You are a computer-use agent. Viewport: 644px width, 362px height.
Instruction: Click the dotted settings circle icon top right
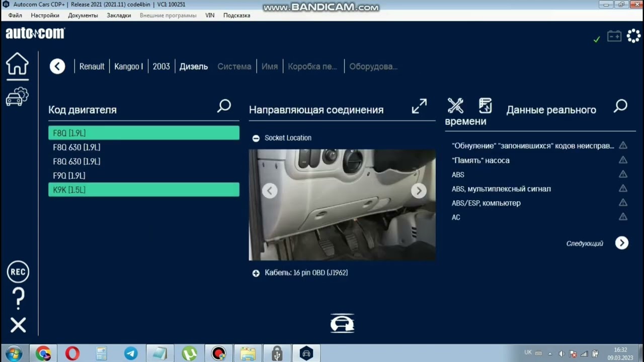click(634, 36)
